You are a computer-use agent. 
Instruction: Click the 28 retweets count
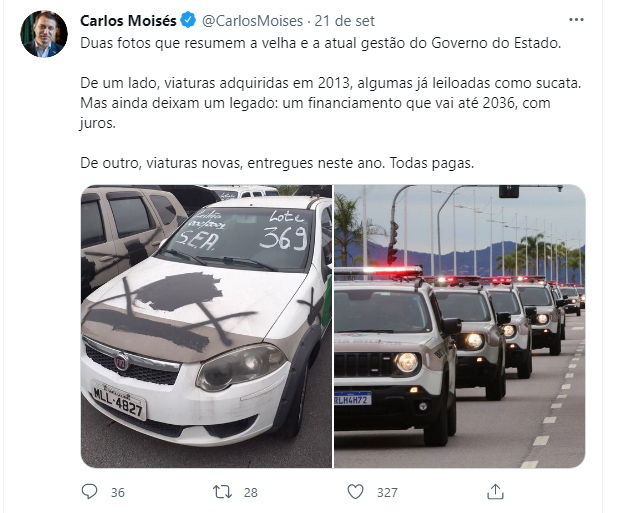[250, 493]
